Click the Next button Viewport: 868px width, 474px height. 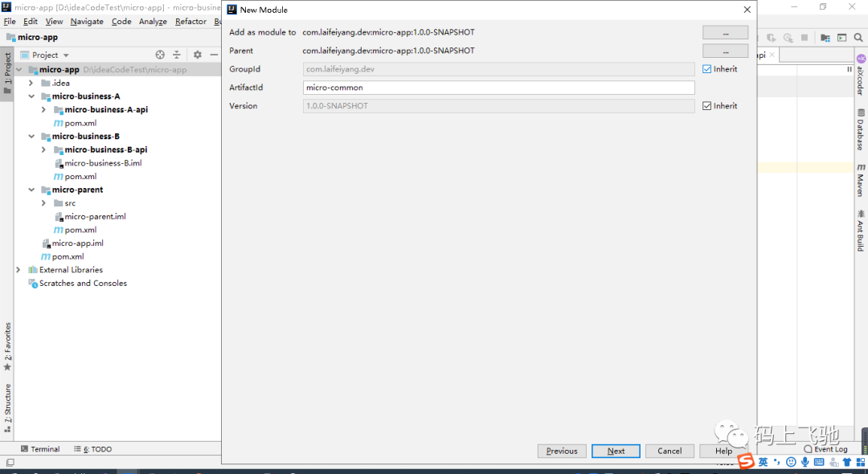(616, 451)
